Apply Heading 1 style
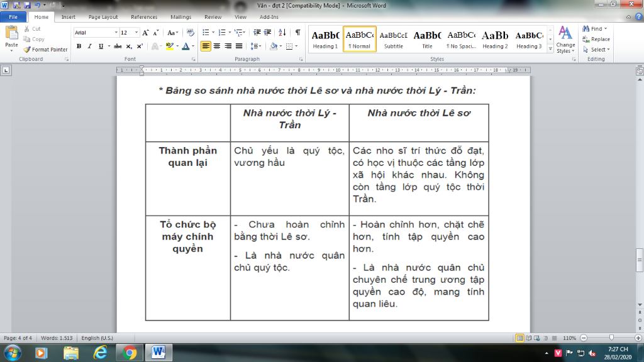Screen dimensions: 644x362 [325, 39]
